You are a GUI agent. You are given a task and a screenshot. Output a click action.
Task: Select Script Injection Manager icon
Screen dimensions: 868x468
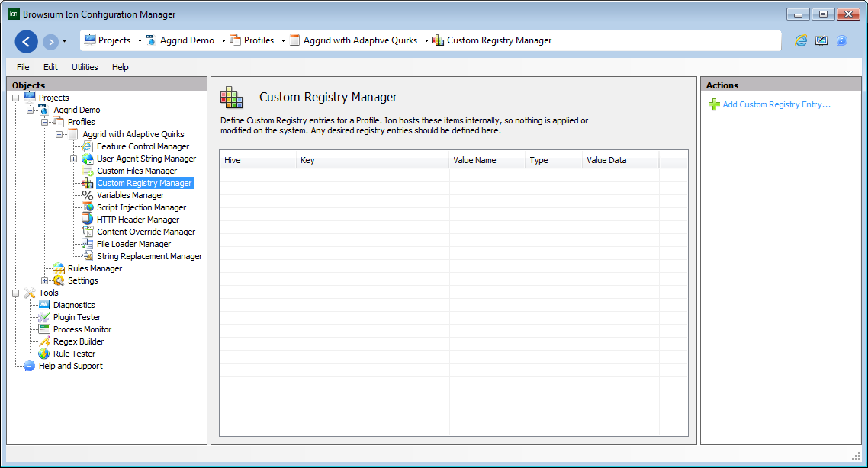pyautogui.click(x=88, y=207)
